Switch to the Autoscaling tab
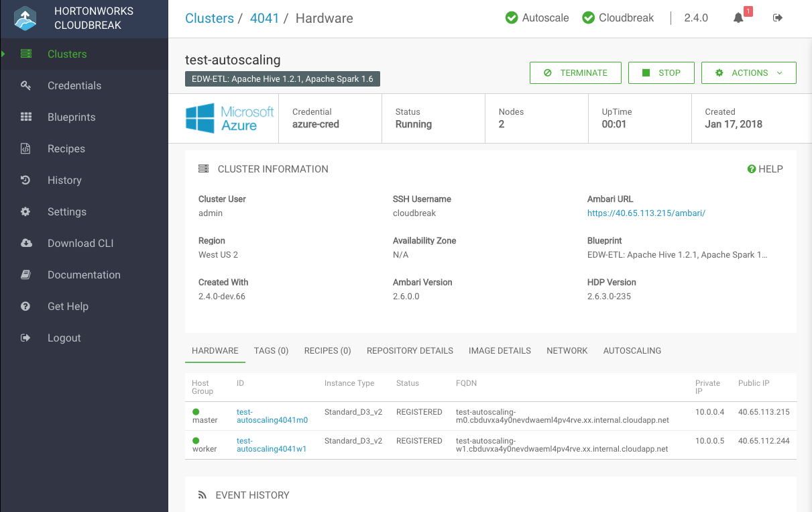This screenshot has height=512, width=812. (x=632, y=351)
